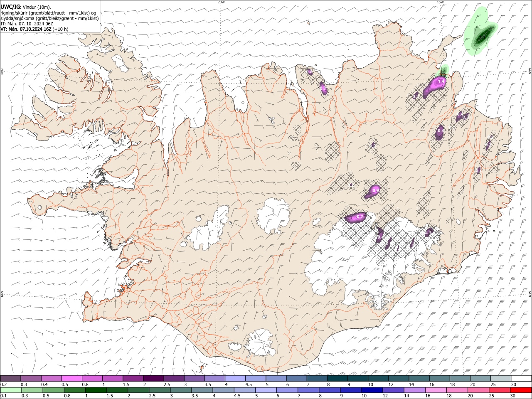The height and width of the screenshot is (399, 532).
Task: Pick the lavender swatch between 4 and 4.5 upper row
Action: coord(235,378)
